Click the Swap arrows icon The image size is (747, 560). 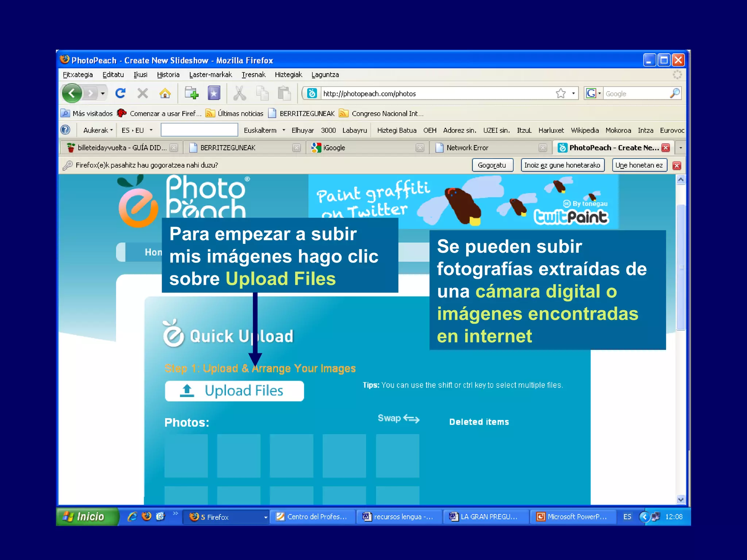click(411, 419)
